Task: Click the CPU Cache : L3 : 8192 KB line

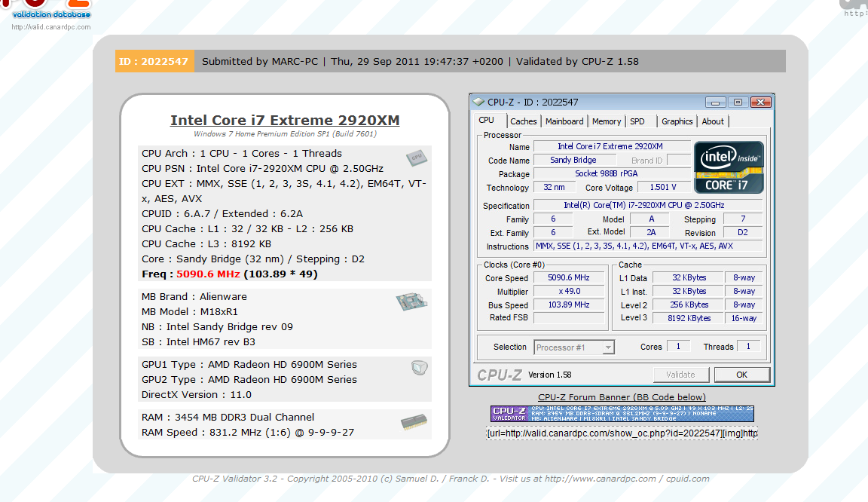Action: point(206,243)
